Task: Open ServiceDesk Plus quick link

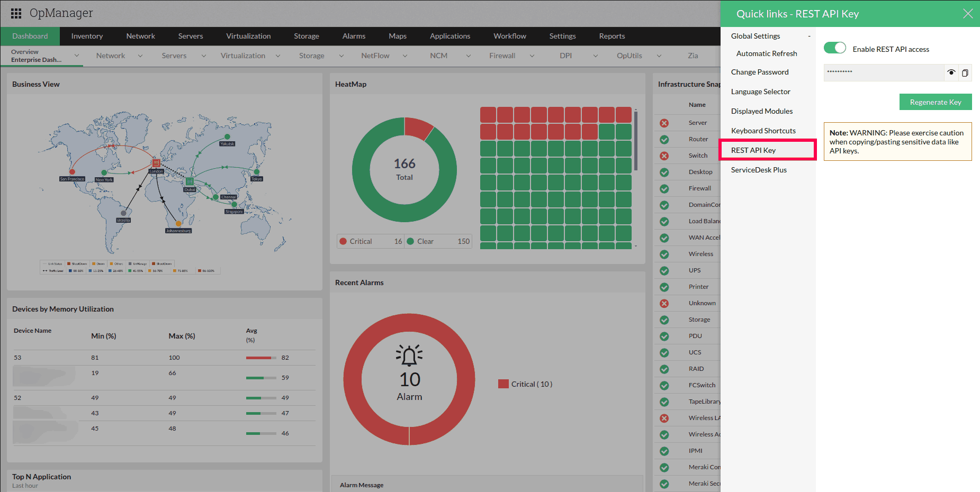Action: point(759,170)
